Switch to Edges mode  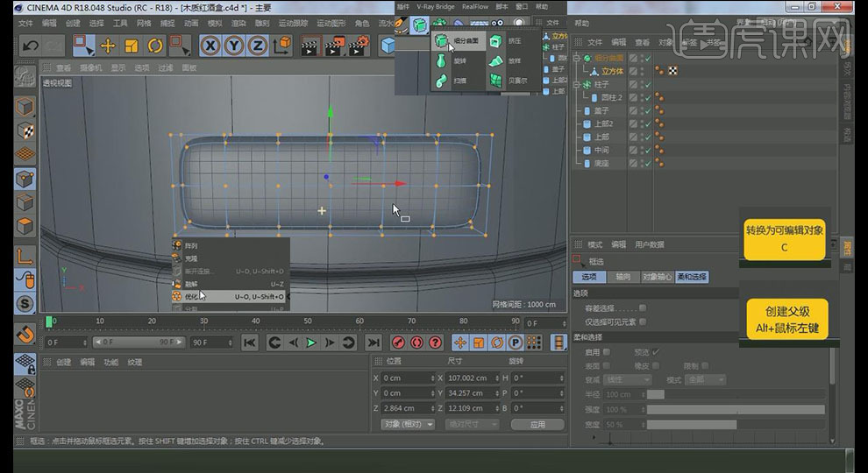pyautogui.click(x=25, y=202)
